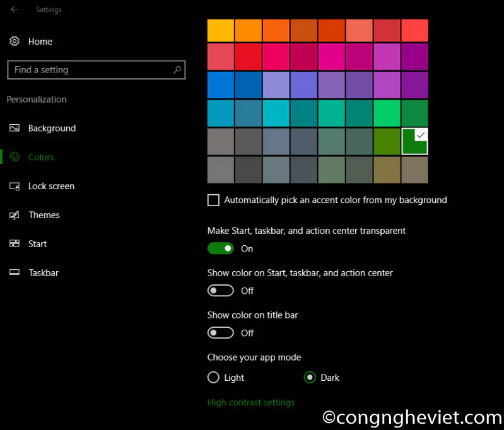The image size is (504, 430).
Task: Click the Background picture icon
Action: 14,128
